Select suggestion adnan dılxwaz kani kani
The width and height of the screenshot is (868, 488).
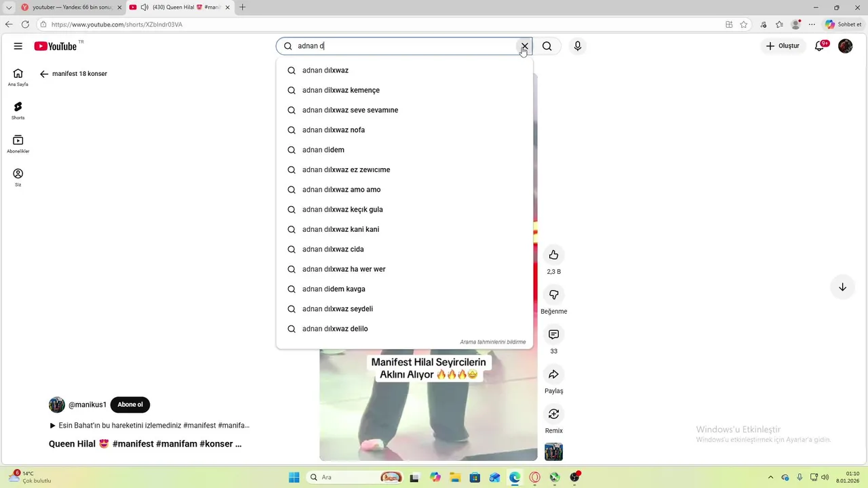(x=404, y=229)
